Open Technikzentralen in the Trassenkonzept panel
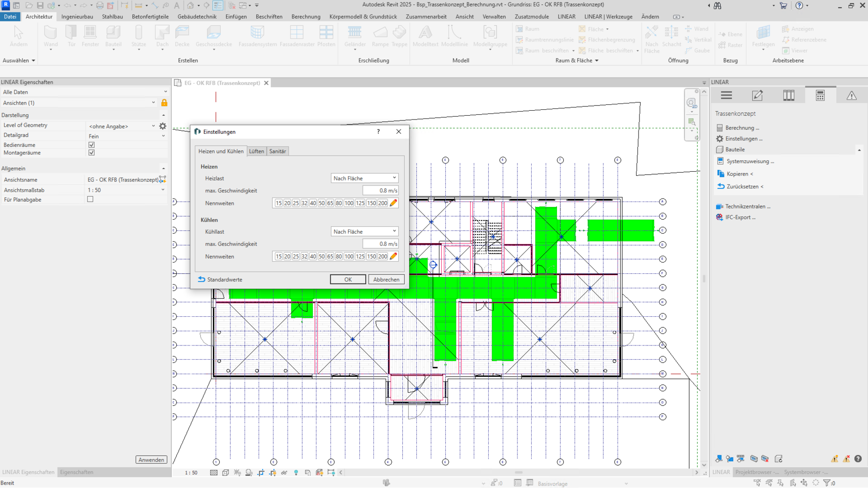Image resolution: width=868 pixels, height=488 pixels. coord(747,206)
